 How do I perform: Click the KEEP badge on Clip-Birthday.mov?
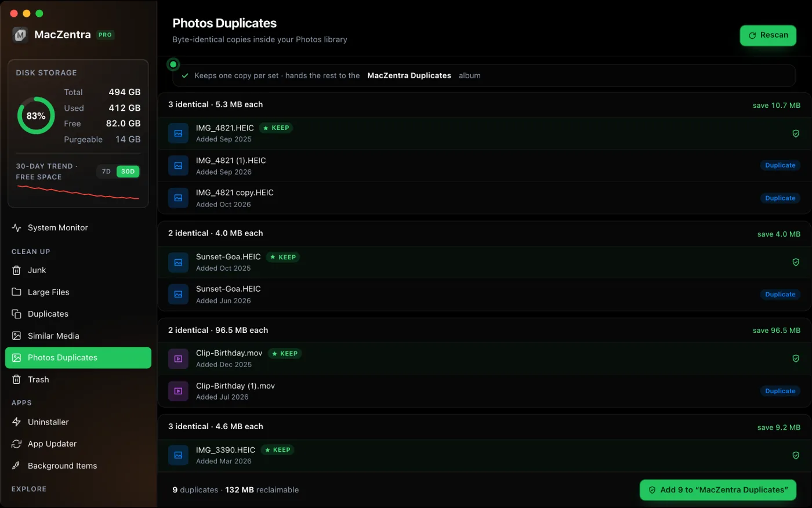tap(285, 354)
